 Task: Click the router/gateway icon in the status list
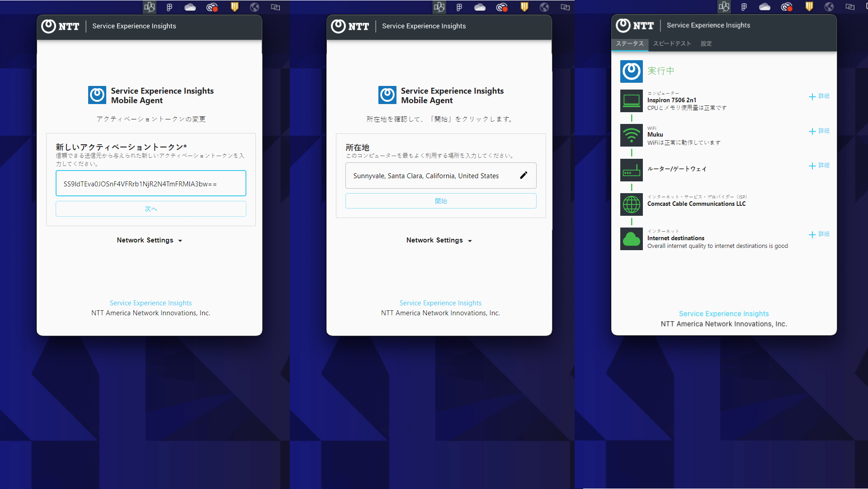click(x=631, y=170)
